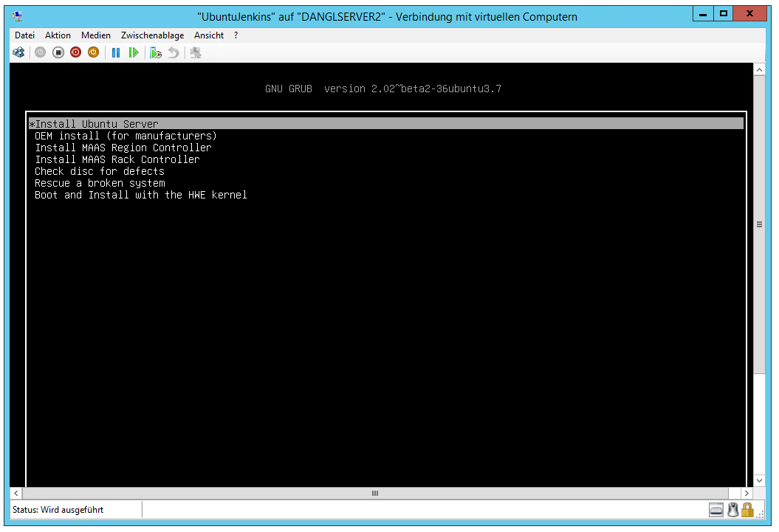779x532 pixels.
Task: Click the horizontal scrollbar right arrow
Action: pos(747,494)
